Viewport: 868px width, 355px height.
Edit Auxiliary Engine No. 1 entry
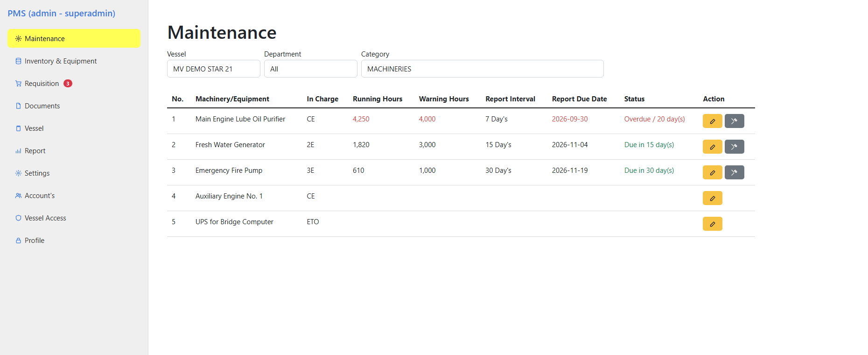point(712,198)
